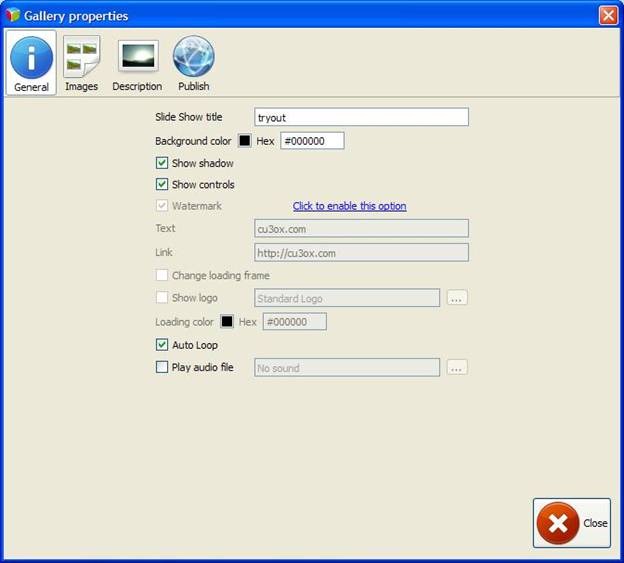Image resolution: width=624 pixels, height=563 pixels.
Task: Pick the Loading color swatch
Action: point(227,321)
